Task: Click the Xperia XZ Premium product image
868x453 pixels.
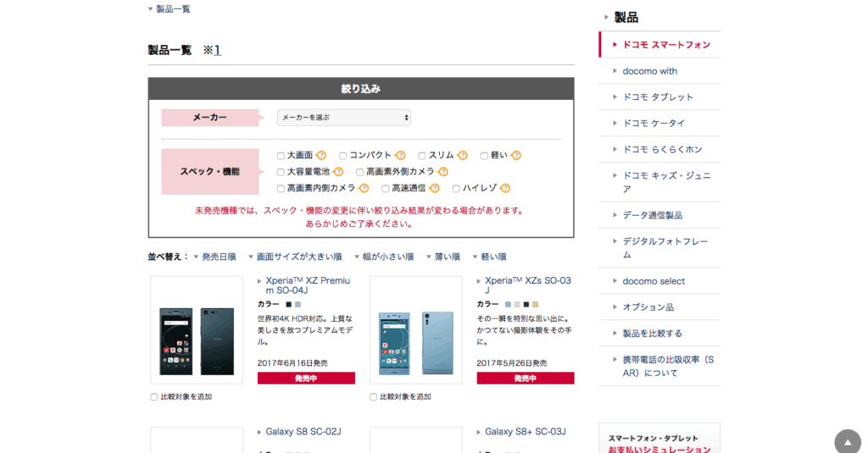Action: (x=197, y=330)
